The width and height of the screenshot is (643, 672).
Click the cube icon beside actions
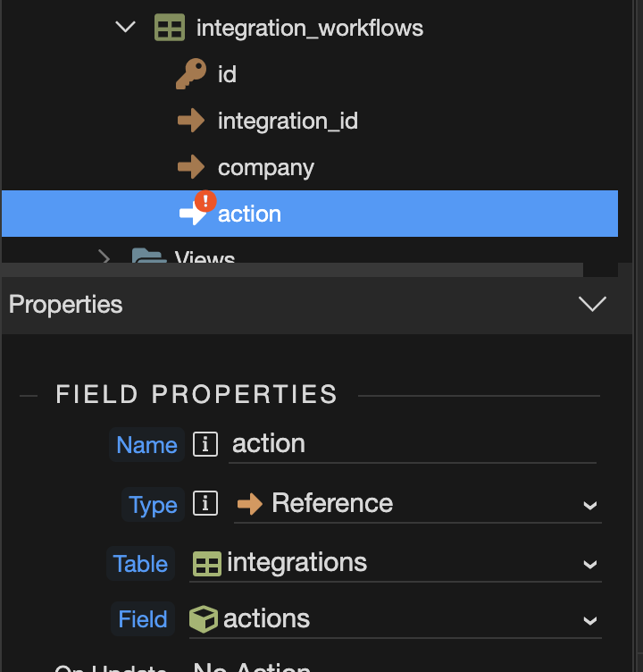pos(204,619)
